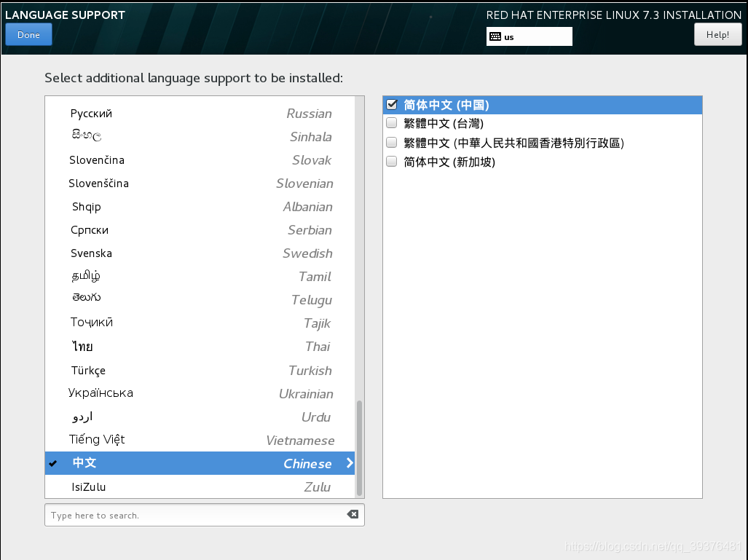Image resolution: width=748 pixels, height=560 pixels.
Task: Select IsiZulu Zulu row
Action: coord(200,487)
